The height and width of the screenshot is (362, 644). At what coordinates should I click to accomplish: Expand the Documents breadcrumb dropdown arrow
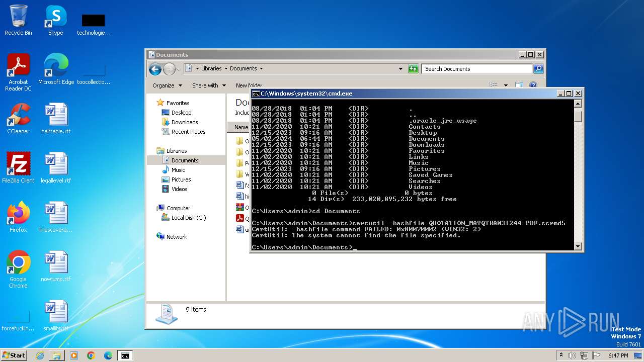coord(261,68)
